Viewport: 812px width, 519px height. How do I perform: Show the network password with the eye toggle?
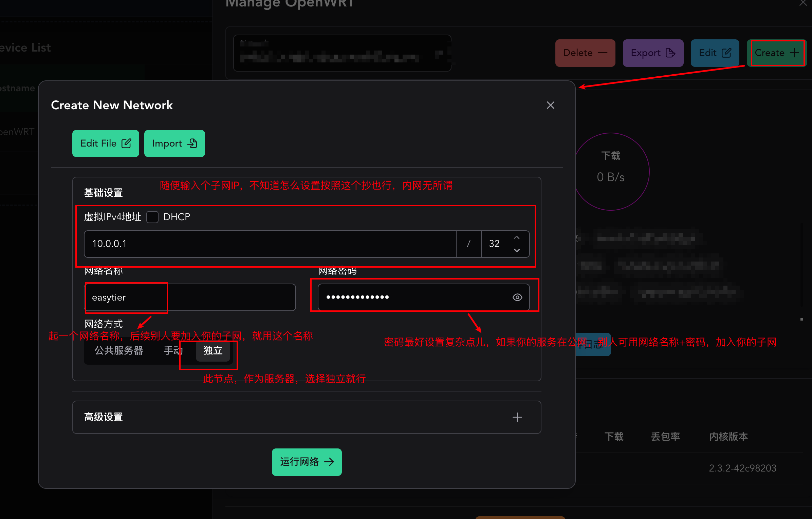tap(517, 297)
